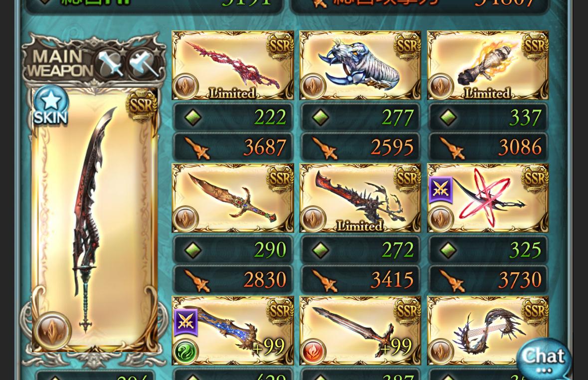Screen dimensions: 588x380
Task: Select the dark blade with red rings
Action: [x=488, y=197]
